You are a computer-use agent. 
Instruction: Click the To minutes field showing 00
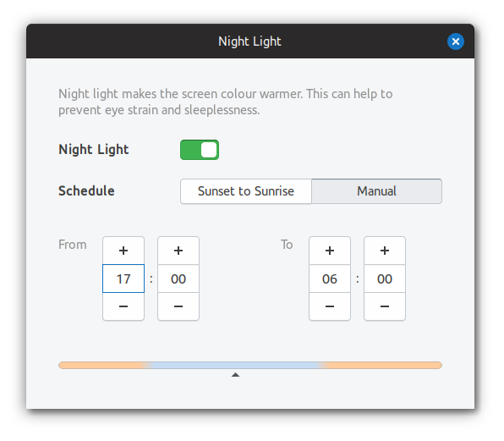point(385,278)
